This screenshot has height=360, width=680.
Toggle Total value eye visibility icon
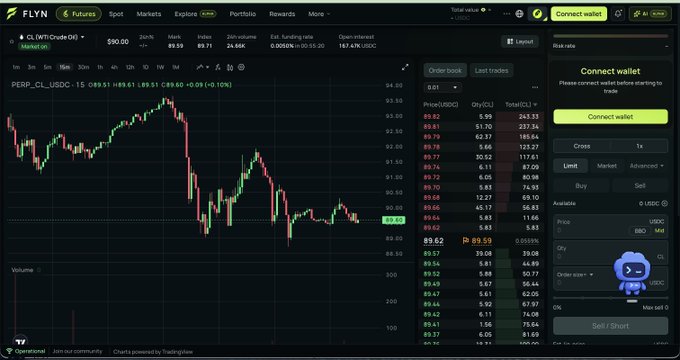[484, 10]
